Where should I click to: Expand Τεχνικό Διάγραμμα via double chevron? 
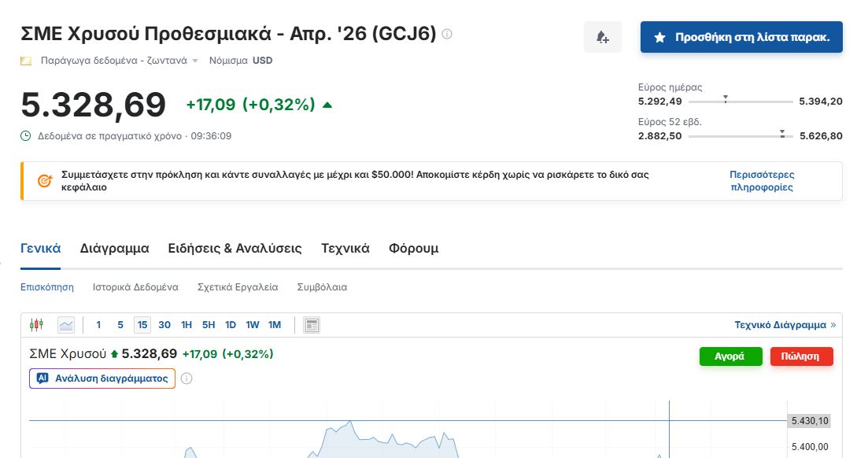(x=833, y=325)
